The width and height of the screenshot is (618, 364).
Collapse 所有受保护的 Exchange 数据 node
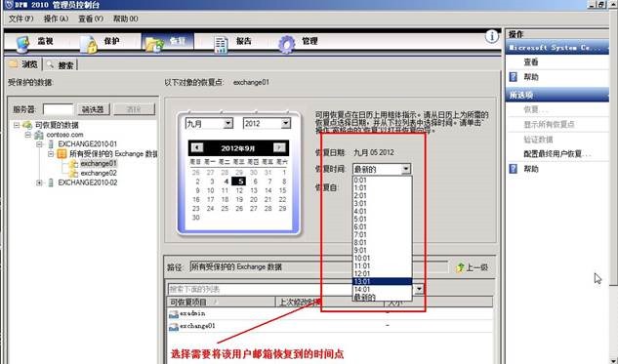51,153
